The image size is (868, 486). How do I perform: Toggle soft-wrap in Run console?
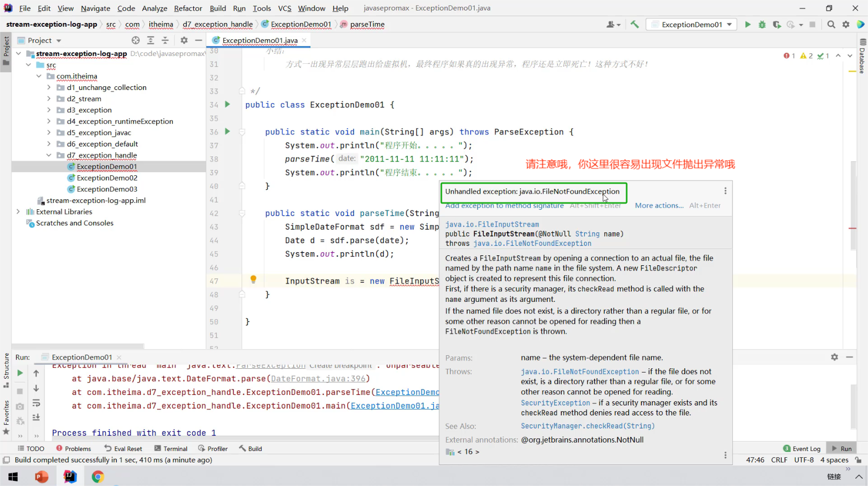click(36, 403)
